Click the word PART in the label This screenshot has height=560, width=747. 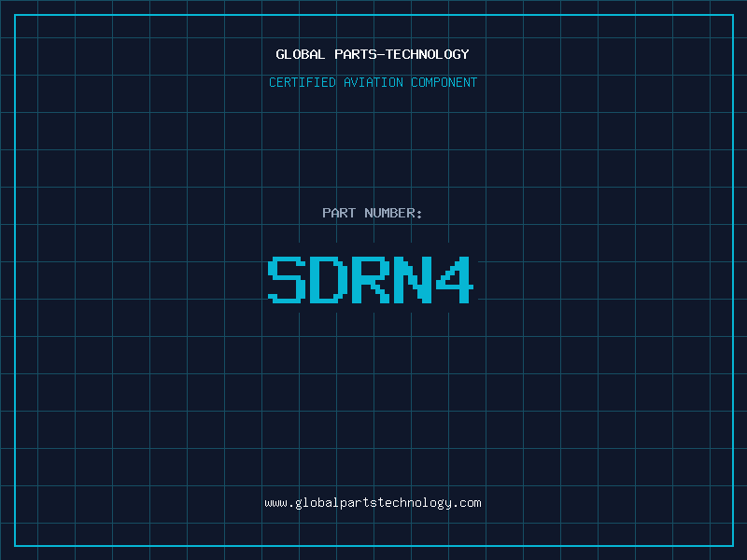tap(338, 213)
